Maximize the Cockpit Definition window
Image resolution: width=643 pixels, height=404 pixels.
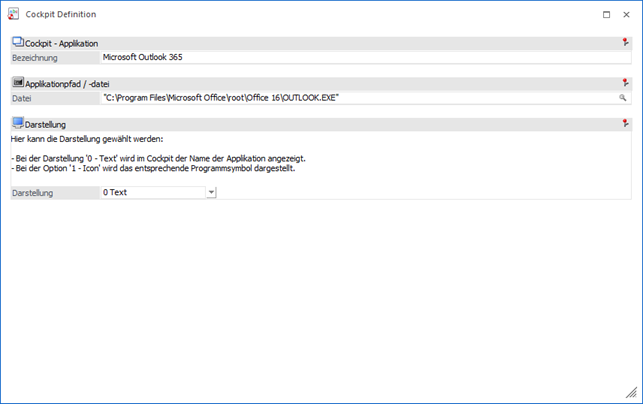pyautogui.click(x=607, y=15)
